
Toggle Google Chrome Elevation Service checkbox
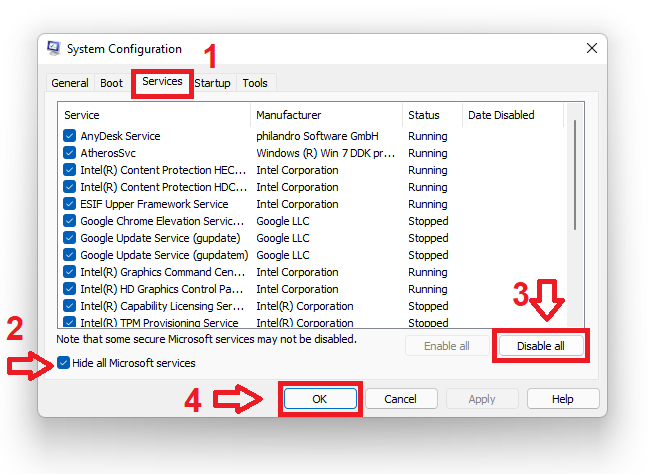(x=69, y=221)
